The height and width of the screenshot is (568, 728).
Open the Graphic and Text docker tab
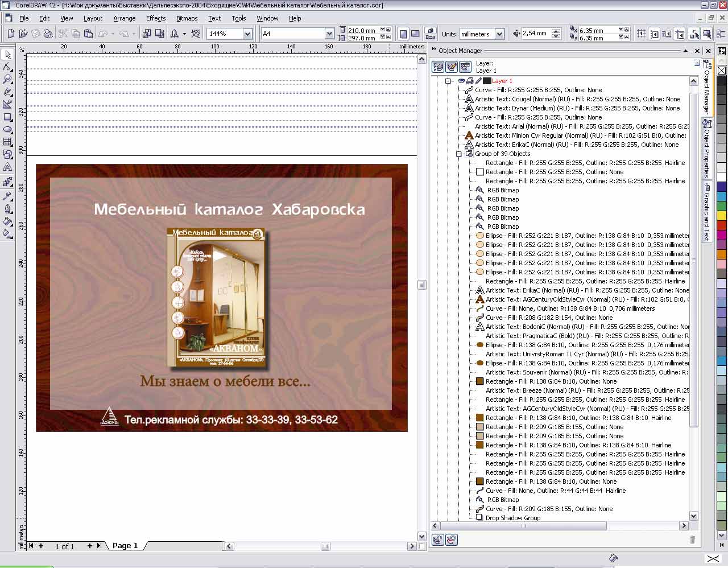pyautogui.click(x=707, y=212)
